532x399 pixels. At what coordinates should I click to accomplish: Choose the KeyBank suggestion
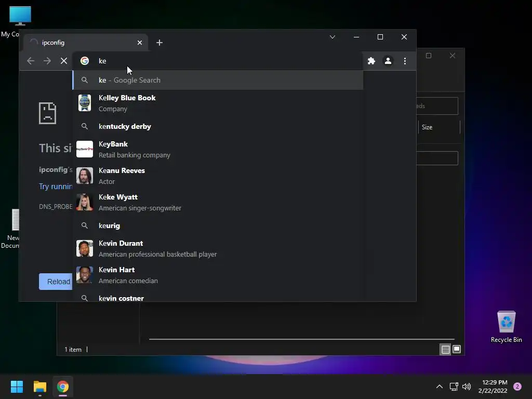[218, 149]
